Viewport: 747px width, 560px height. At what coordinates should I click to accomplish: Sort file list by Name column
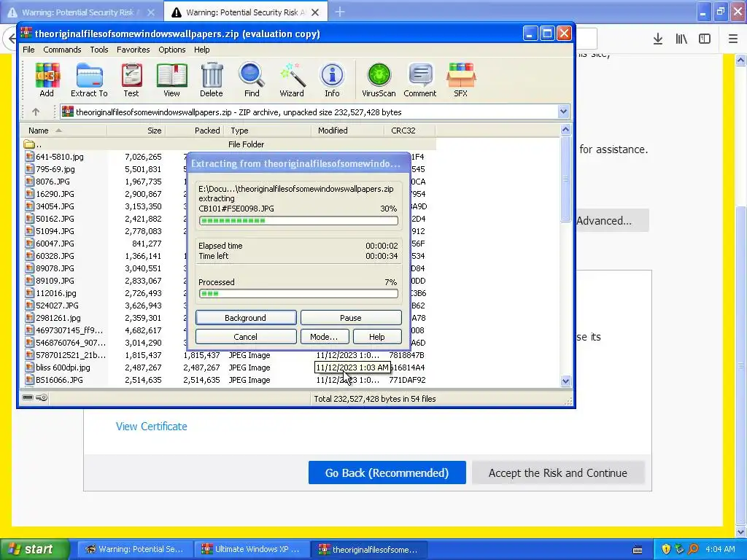[x=64, y=131]
